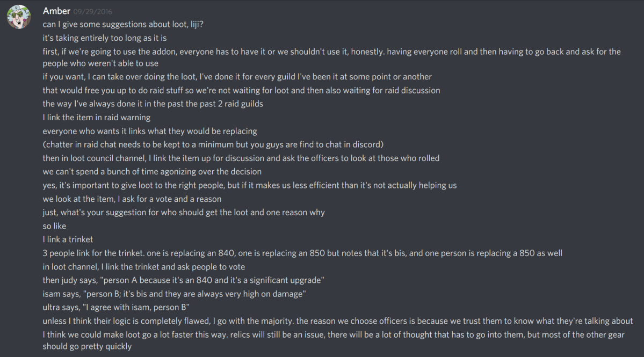Click the "I link a trinket" message

[68, 239]
